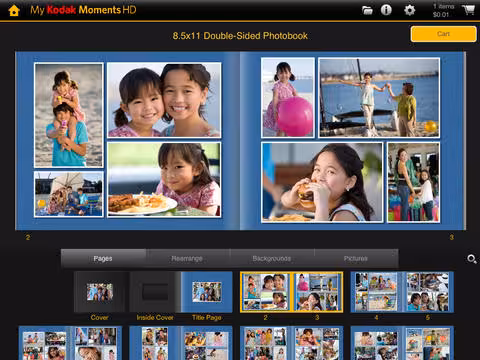Image resolution: width=480 pixels, height=360 pixels.
Task: Click the photo of girl eating a burger
Action: [322, 182]
